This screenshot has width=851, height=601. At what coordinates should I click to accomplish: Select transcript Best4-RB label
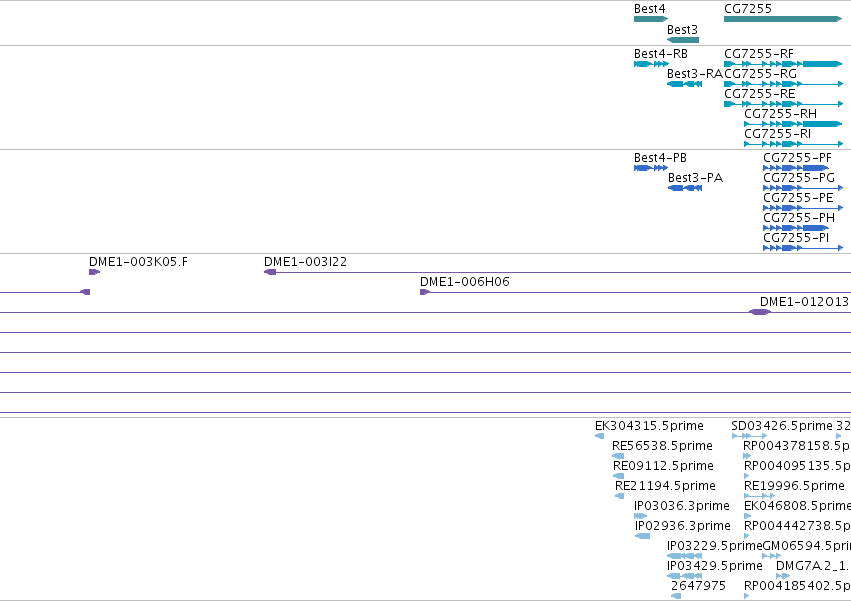click(661, 54)
